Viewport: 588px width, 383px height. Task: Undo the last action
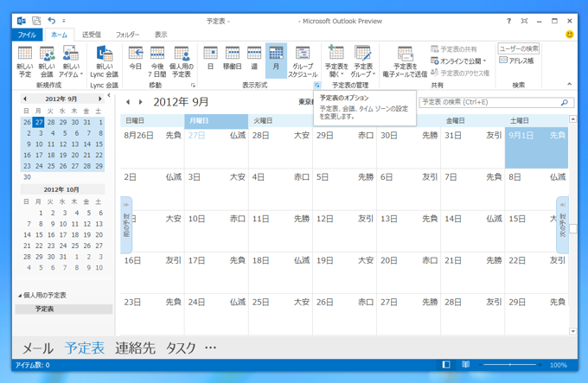tap(51, 21)
